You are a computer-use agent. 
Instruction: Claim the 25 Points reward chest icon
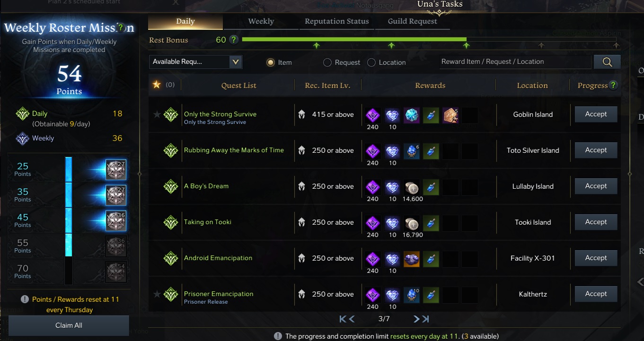pos(116,170)
